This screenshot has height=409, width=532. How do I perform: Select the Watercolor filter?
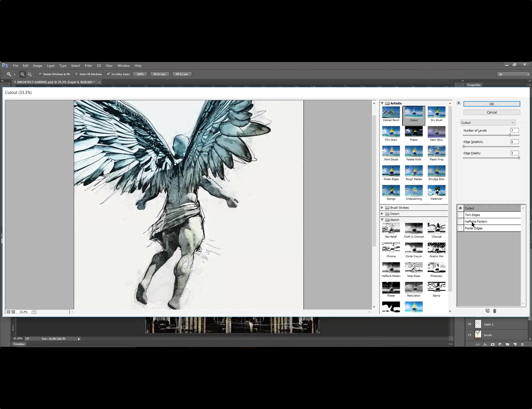[x=436, y=192]
